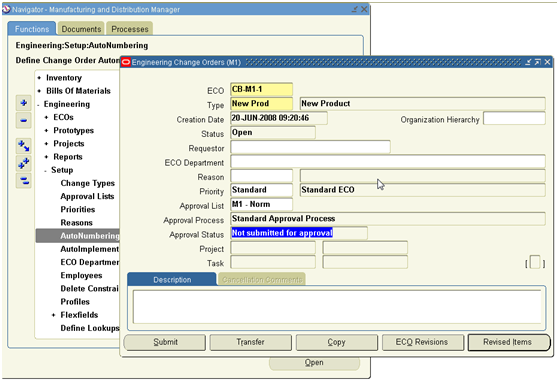Close the Navigator window
The image size is (559, 388).
tap(364, 9)
